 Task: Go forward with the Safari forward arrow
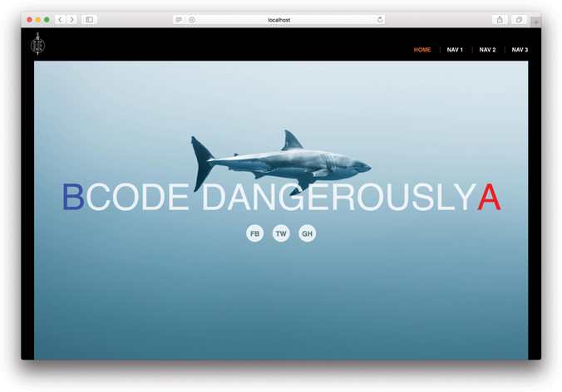[x=72, y=20]
